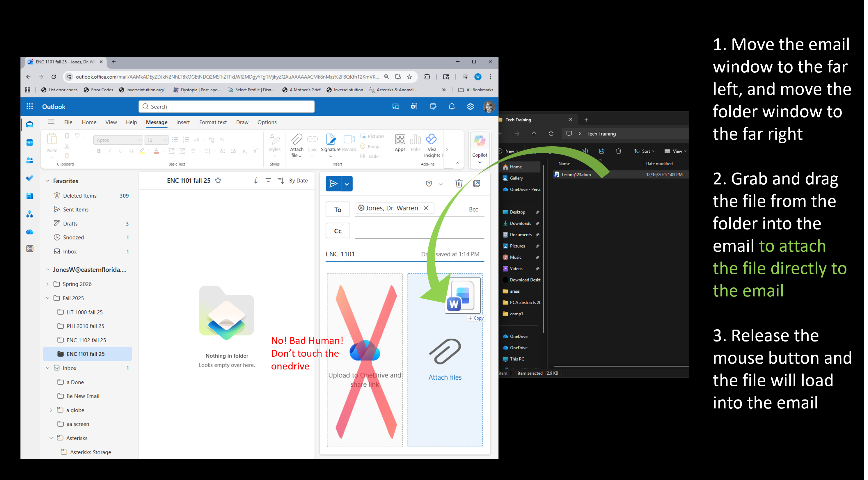The width and height of the screenshot is (868, 480).
Task: Click the Bcc link in recipients
Action: [x=473, y=209]
